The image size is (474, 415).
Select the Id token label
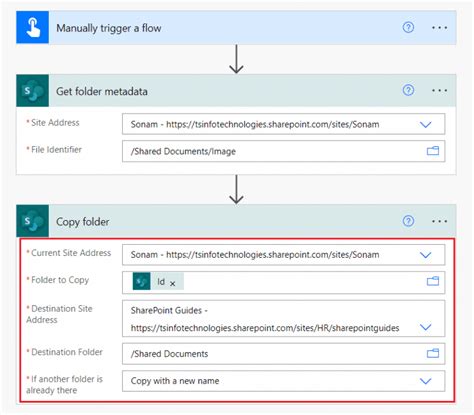pos(161,282)
